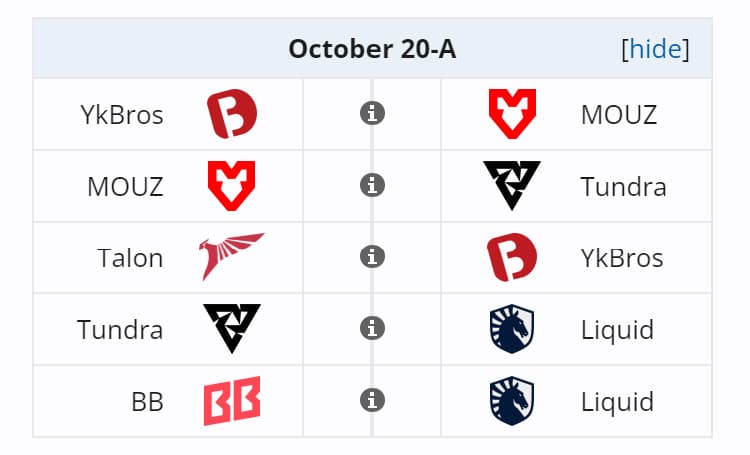Click Liquid name in Tundra vs Liquid row
750x455 pixels.
[x=617, y=330]
